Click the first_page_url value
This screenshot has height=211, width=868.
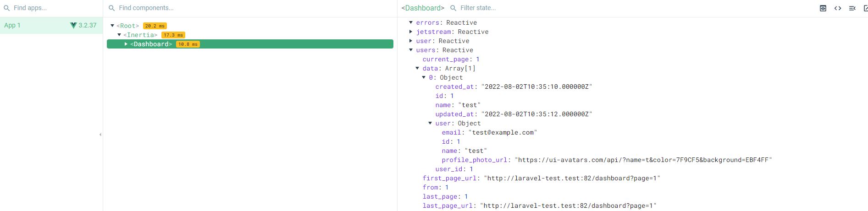pos(572,178)
